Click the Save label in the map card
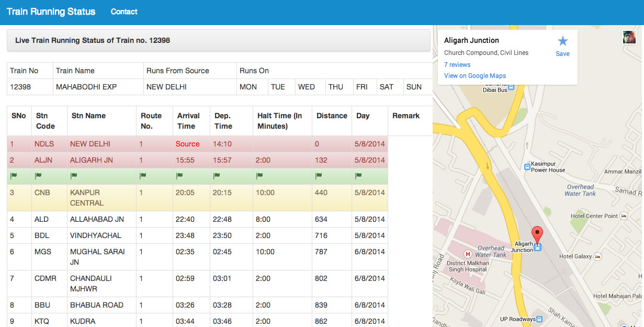 coord(562,54)
